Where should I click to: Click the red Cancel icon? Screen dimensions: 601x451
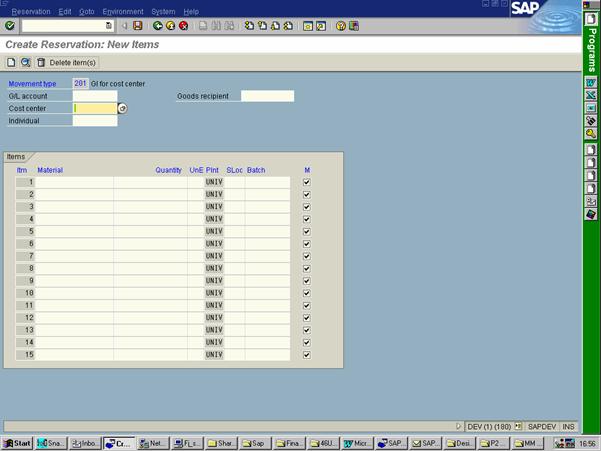coord(184,26)
